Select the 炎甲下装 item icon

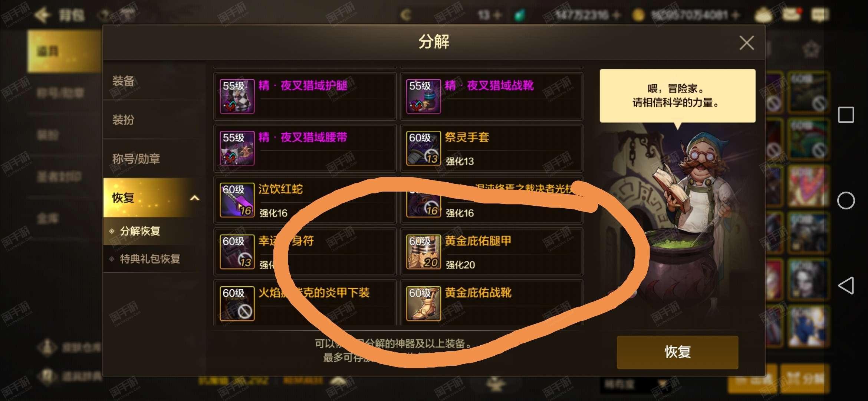coord(237,303)
